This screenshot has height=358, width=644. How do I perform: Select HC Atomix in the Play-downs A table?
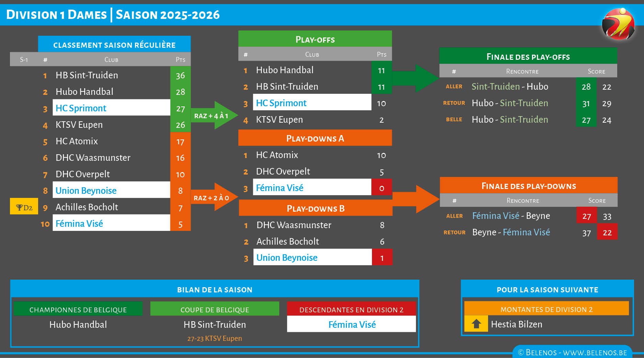point(277,155)
